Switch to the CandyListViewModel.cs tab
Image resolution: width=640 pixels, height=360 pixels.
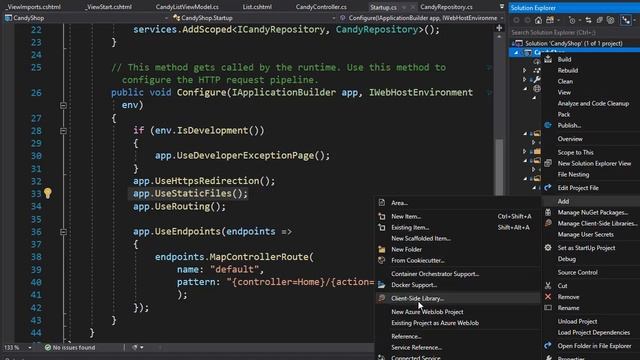point(187,7)
